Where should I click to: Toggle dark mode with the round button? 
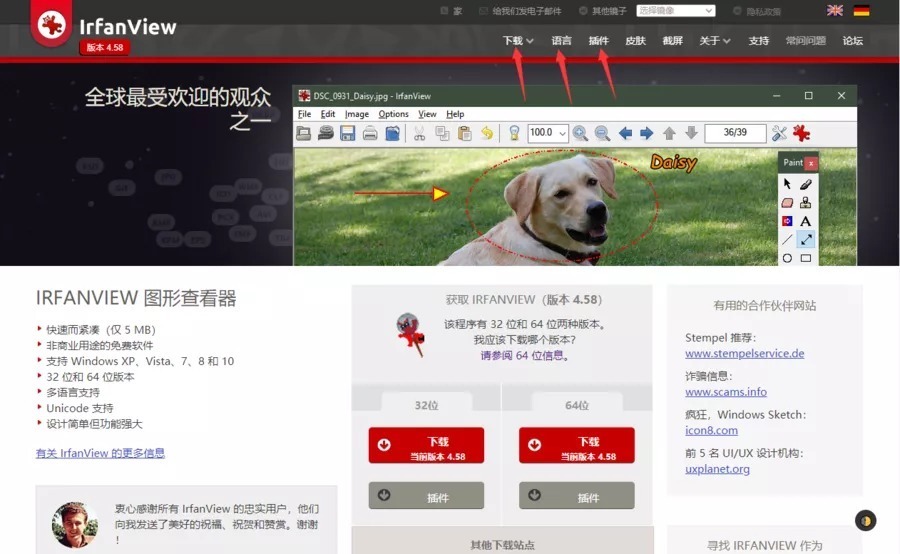click(866, 520)
